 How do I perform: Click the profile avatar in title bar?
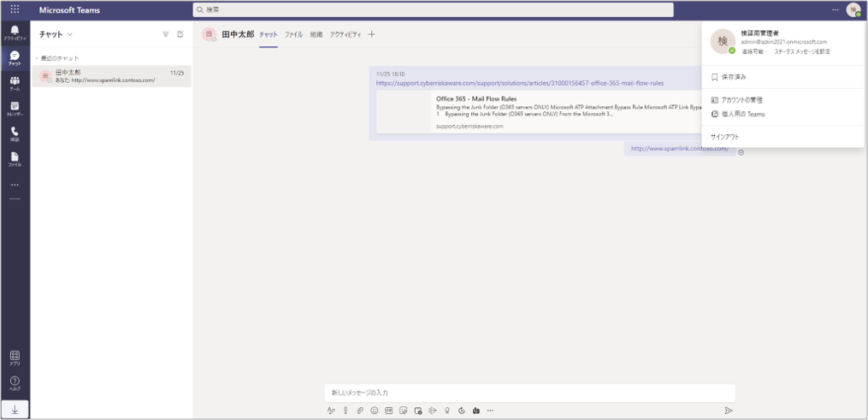click(x=853, y=10)
